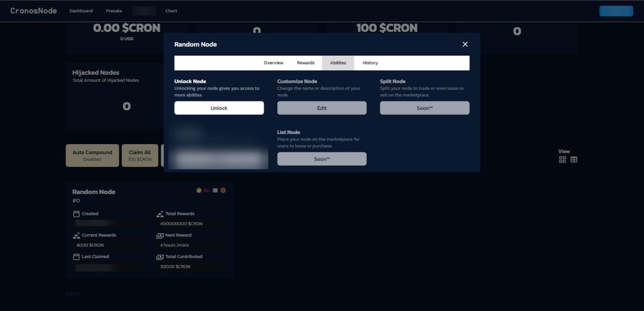This screenshot has width=644, height=311.
Task: Open the Rewards tab
Action: (x=306, y=63)
